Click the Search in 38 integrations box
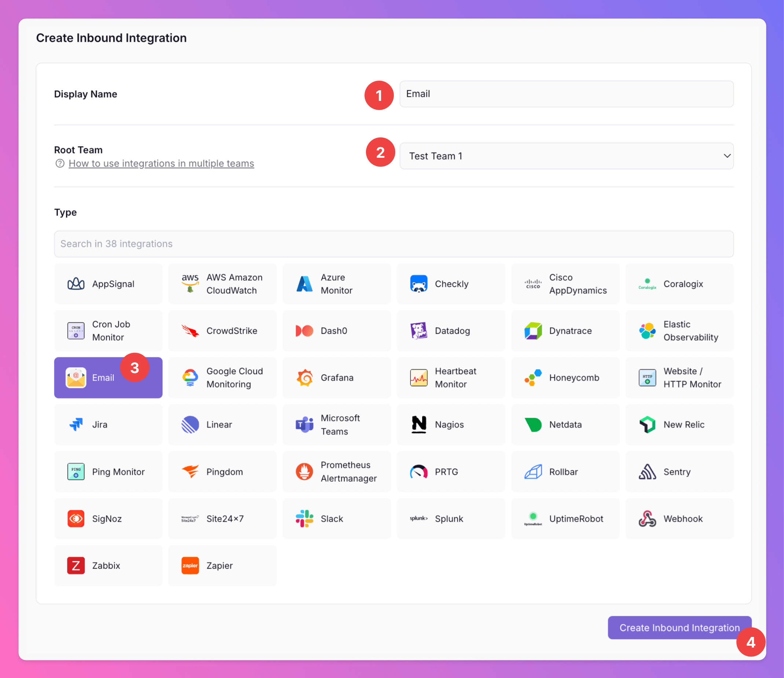784x678 pixels. tap(393, 244)
